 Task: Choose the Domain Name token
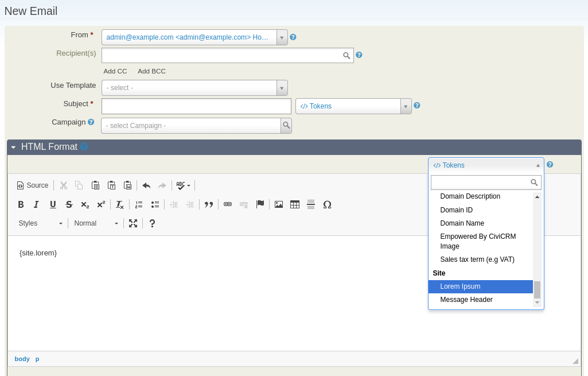(462, 223)
